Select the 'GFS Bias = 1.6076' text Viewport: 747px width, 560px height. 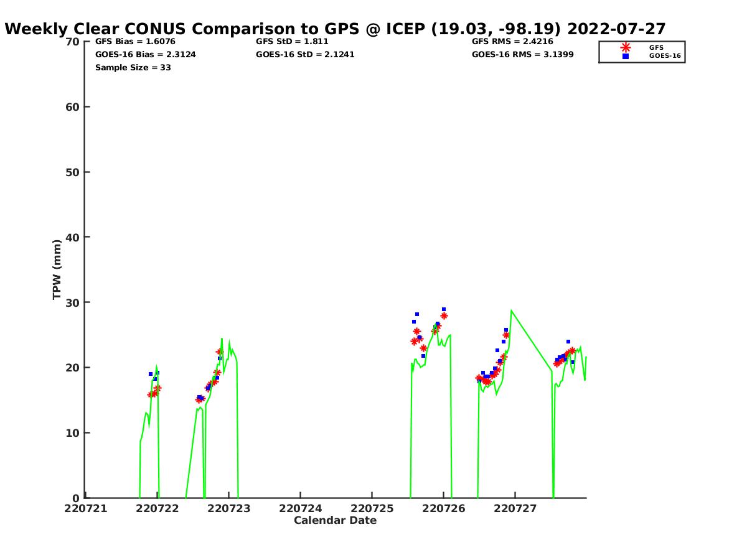pyautogui.click(x=135, y=42)
